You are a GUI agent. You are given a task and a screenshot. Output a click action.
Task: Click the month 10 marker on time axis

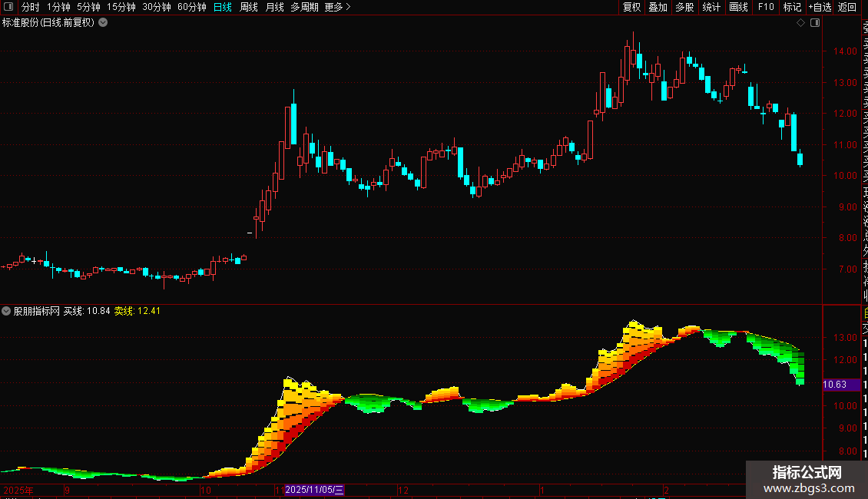[x=206, y=490]
